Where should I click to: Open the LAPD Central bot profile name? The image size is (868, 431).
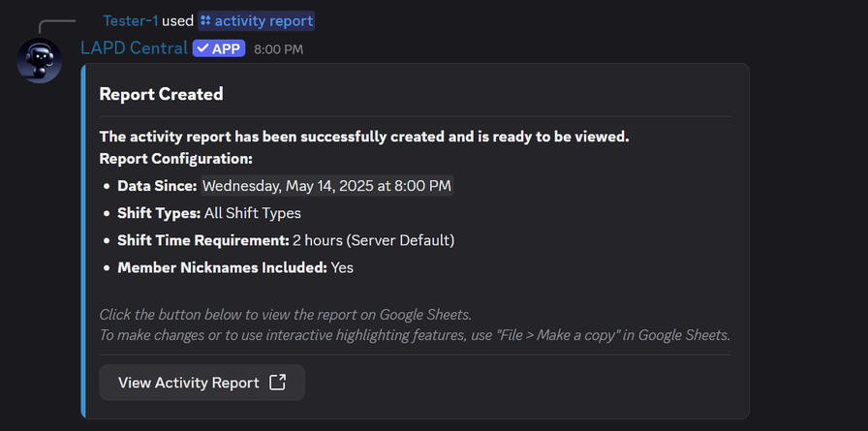[x=134, y=48]
